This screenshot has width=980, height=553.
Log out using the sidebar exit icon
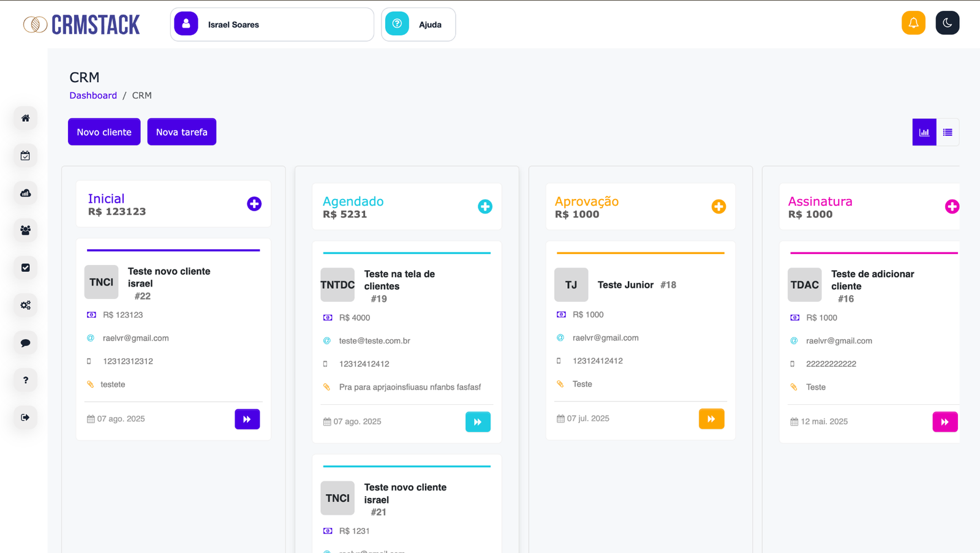pos(24,417)
